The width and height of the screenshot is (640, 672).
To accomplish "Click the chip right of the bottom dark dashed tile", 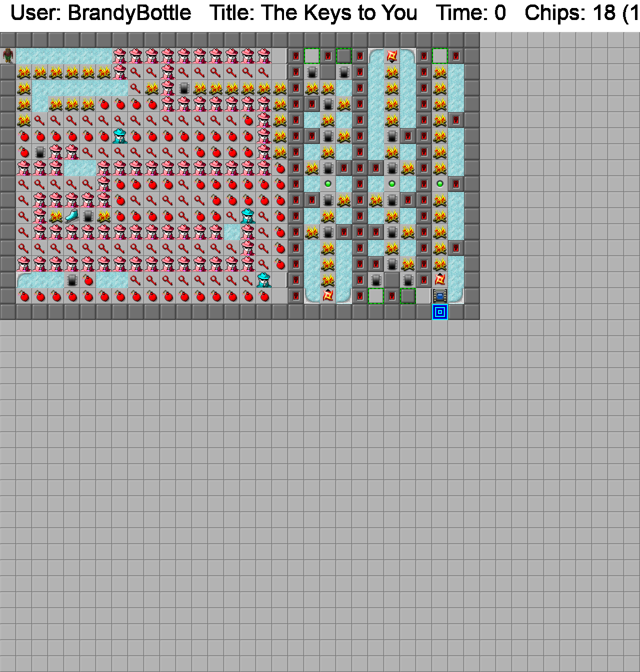I will (x=408, y=280).
